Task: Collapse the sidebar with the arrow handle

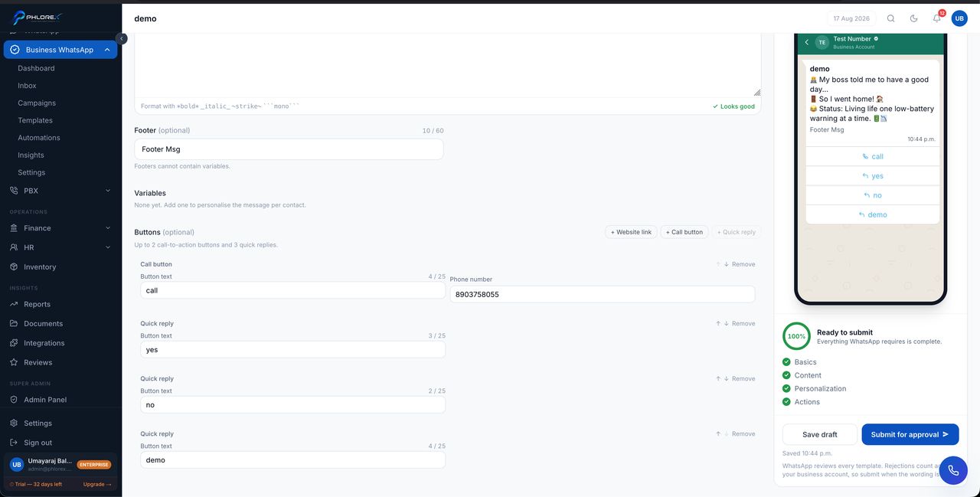Action: click(x=121, y=38)
